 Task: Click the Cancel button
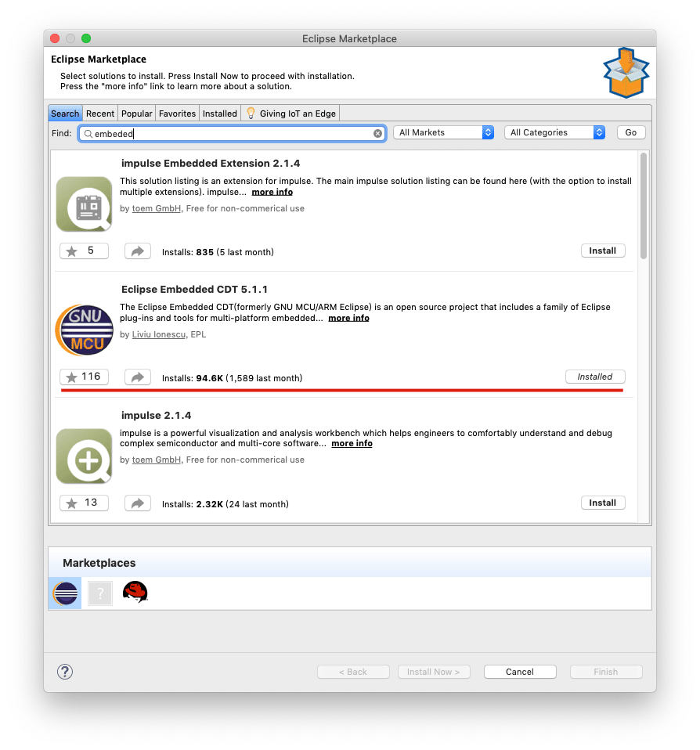coord(520,672)
